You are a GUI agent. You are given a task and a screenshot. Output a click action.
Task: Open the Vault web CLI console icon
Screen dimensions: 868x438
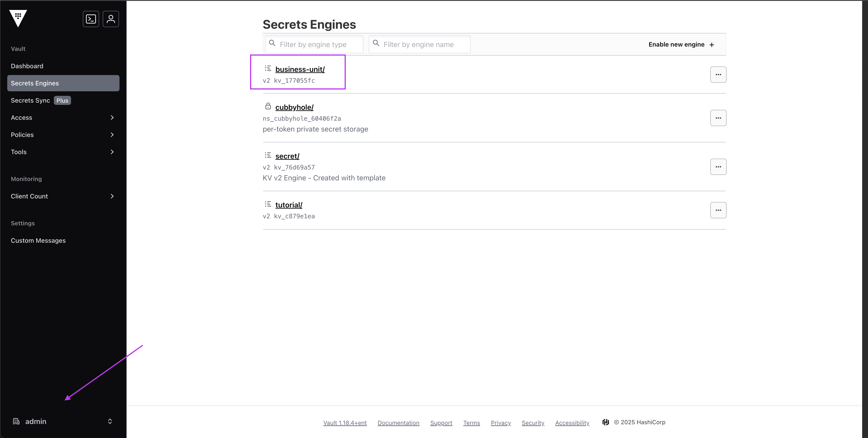[91, 19]
